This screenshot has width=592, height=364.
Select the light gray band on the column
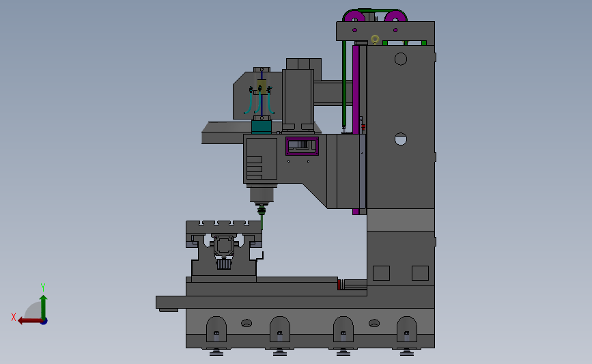[x=401, y=220]
